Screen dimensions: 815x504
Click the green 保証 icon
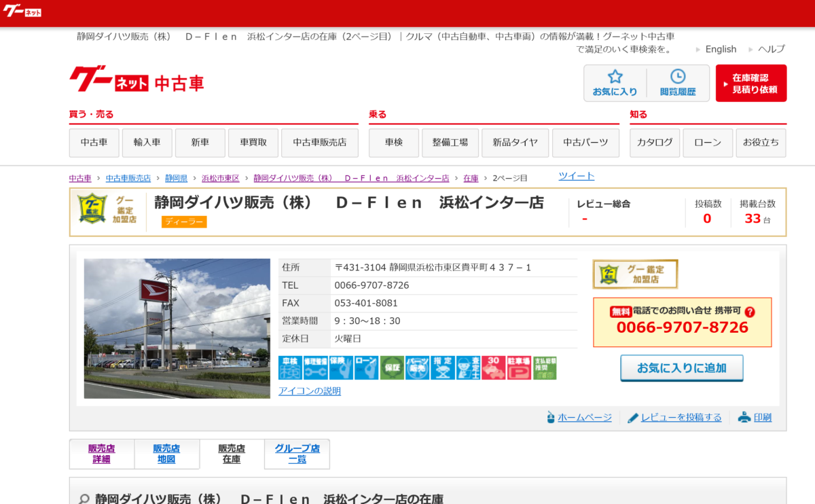(392, 367)
